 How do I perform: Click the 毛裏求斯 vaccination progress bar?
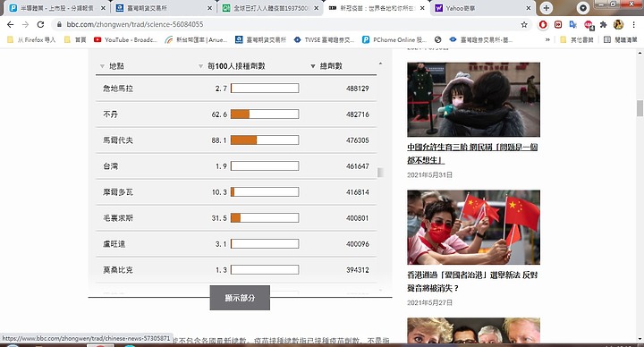pos(265,217)
